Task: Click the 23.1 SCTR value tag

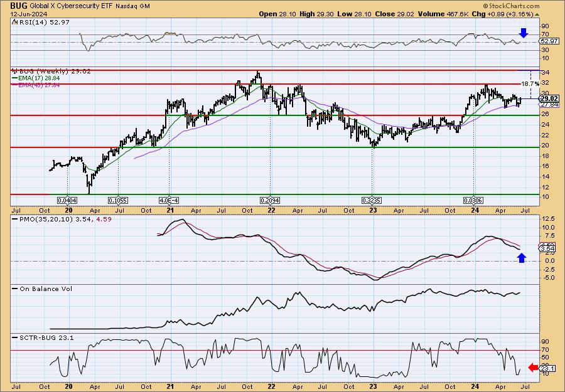Action: pyautogui.click(x=547, y=369)
